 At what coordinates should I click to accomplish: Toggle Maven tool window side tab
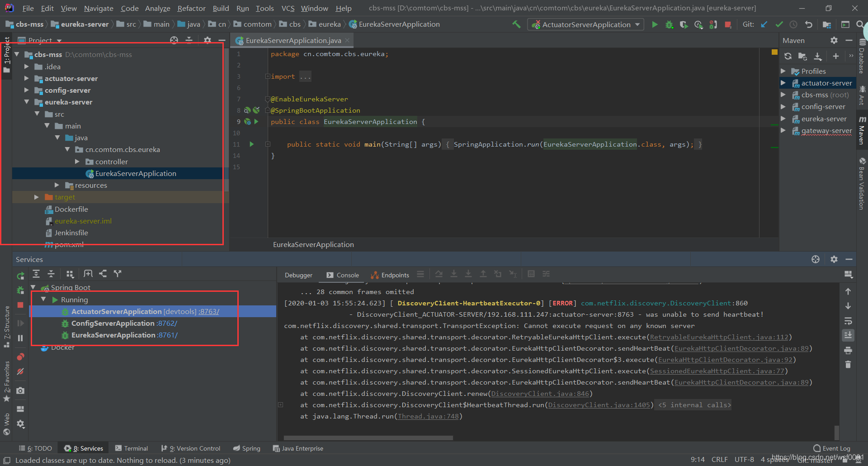[862, 130]
